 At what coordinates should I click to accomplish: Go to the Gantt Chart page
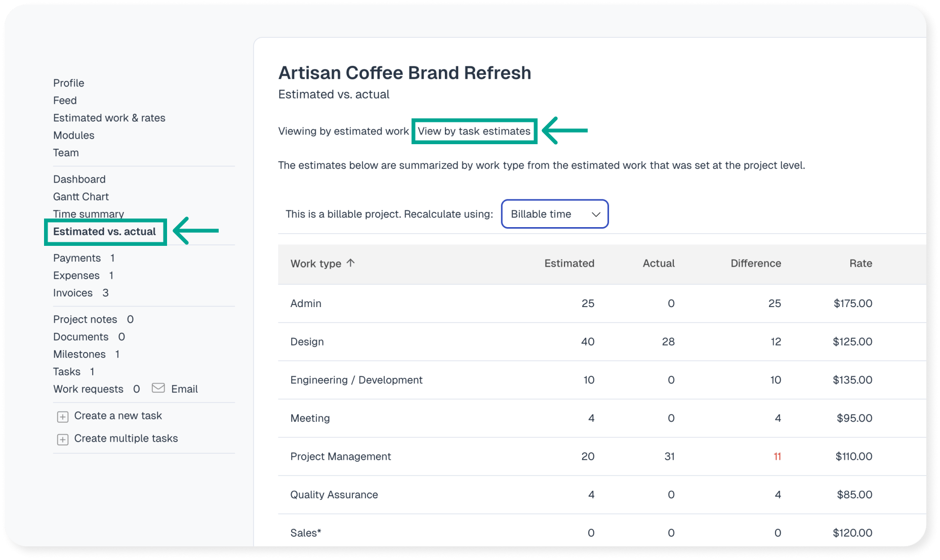click(x=81, y=197)
